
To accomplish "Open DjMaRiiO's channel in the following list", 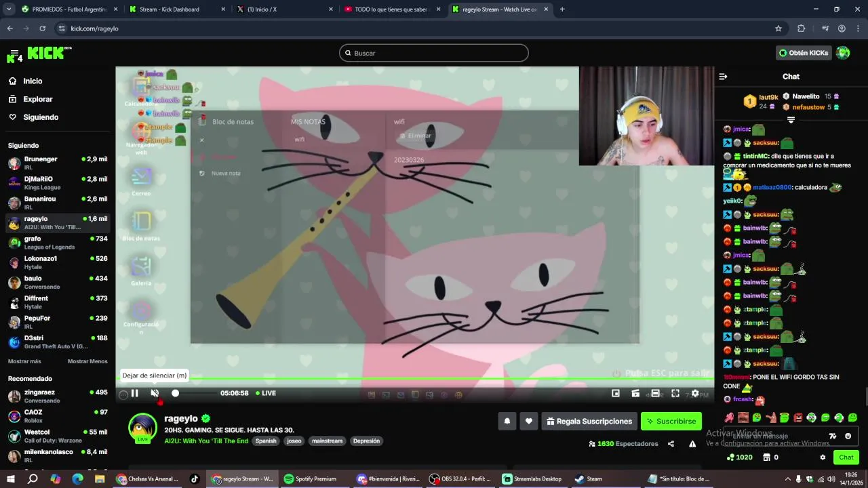I will pos(58,183).
